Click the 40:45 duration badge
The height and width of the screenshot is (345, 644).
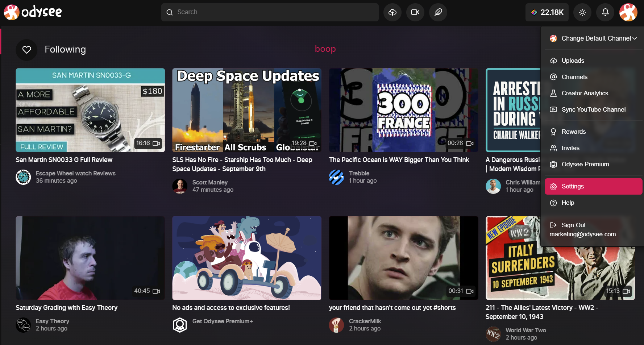(x=147, y=291)
